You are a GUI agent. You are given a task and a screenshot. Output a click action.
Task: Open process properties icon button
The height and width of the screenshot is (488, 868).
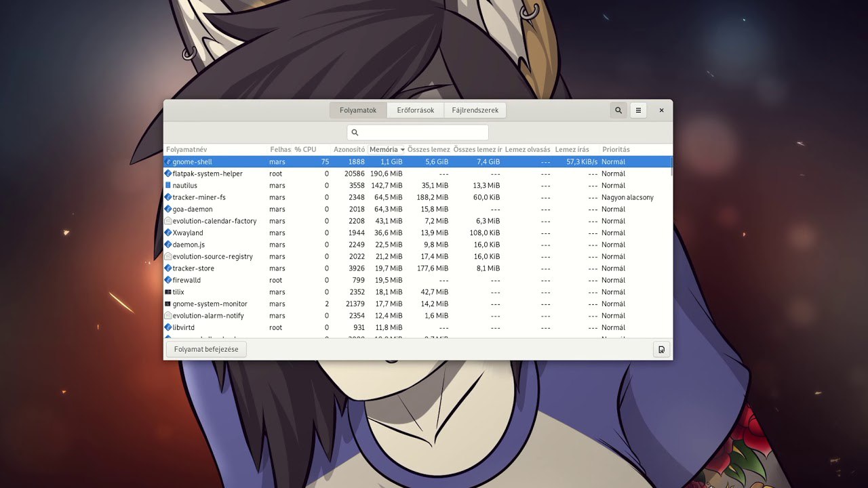click(661, 349)
